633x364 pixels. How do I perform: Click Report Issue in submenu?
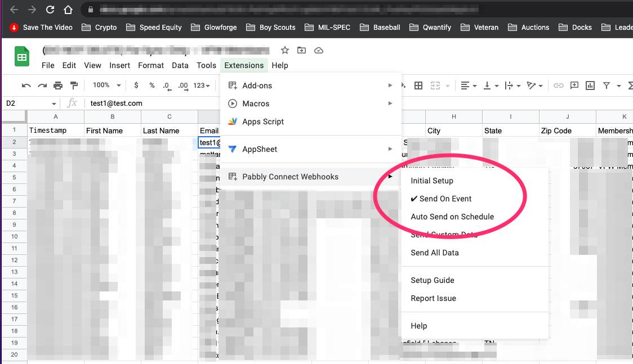[x=475, y=298]
